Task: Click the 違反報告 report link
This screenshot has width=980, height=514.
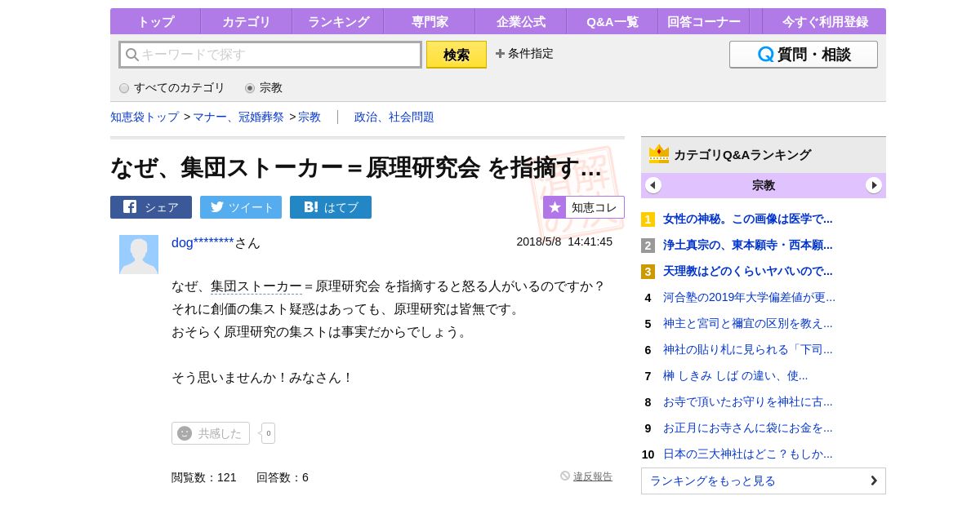Action: click(x=592, y=476)
